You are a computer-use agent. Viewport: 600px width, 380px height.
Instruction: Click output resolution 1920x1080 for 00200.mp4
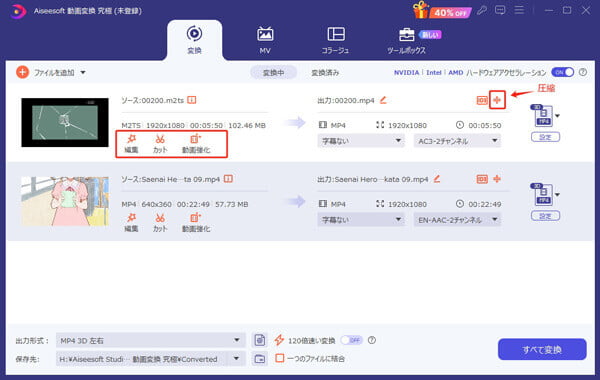pyautogui.click(x=407, y=125)
